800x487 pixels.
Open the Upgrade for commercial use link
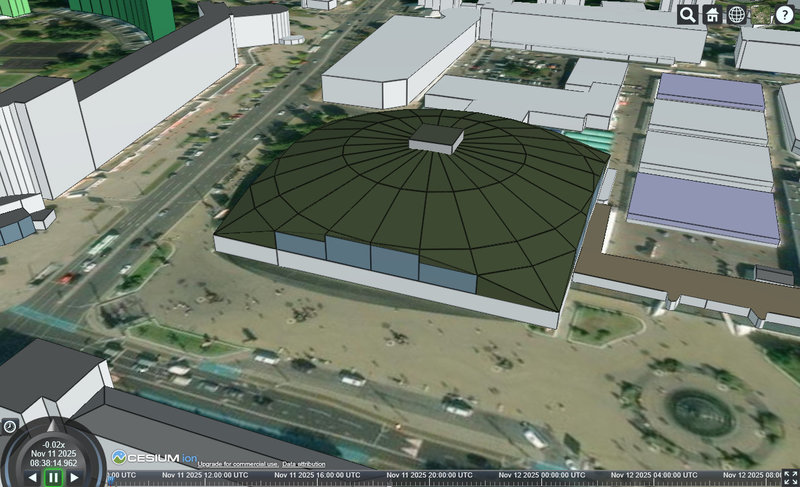[237, 465]
